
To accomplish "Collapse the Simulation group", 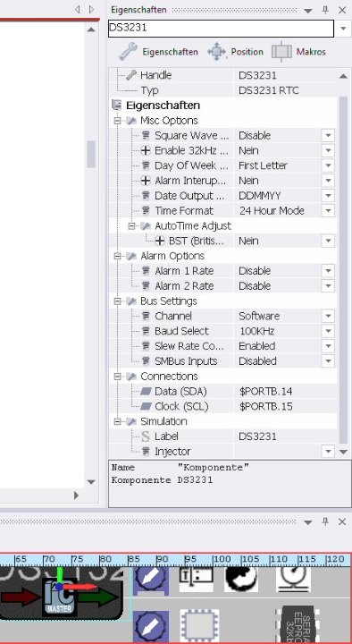I will click(118, 422).
